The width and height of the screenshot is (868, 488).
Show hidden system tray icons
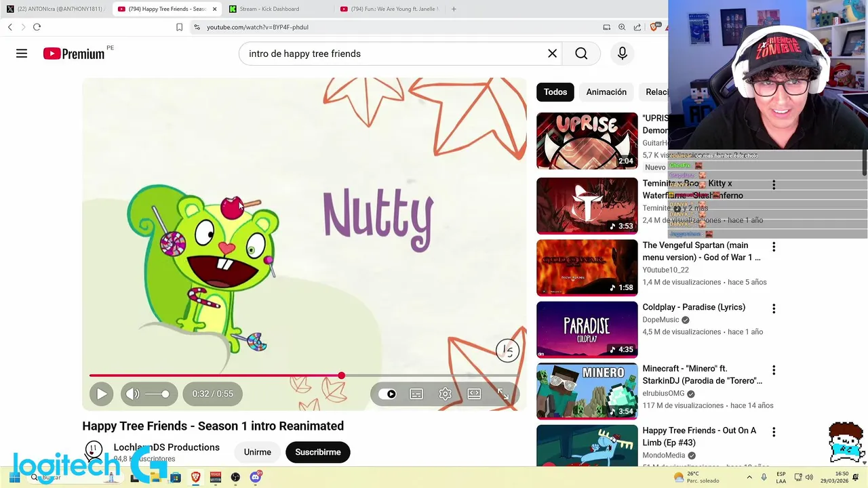coord(749,478)
